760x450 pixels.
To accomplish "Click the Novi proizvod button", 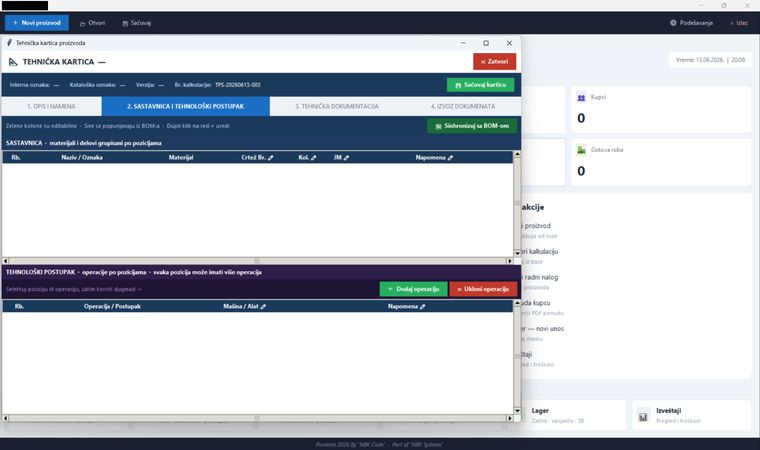I will coord(37,23).
